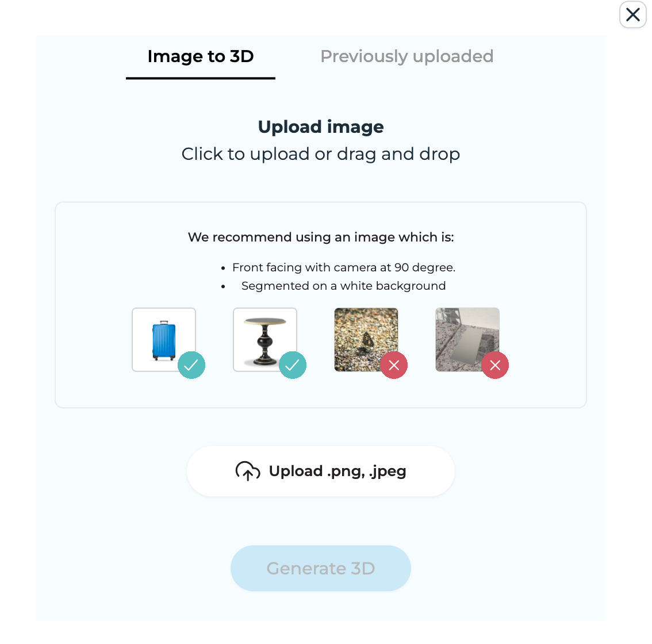The width and height of the screenshot is (652, 644).
Task: Click the green checkmark badge on table
Action: [292, 365]
